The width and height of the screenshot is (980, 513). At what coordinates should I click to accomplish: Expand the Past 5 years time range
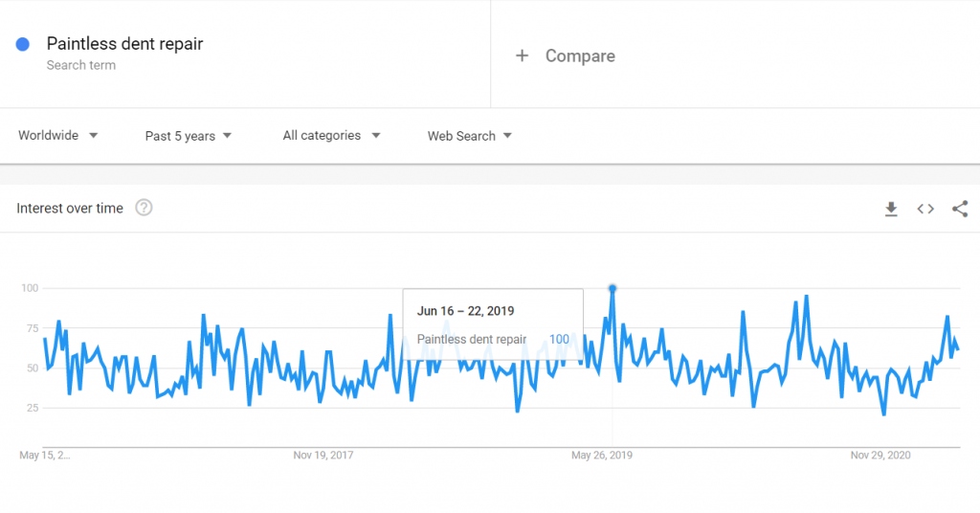point(189,136)
